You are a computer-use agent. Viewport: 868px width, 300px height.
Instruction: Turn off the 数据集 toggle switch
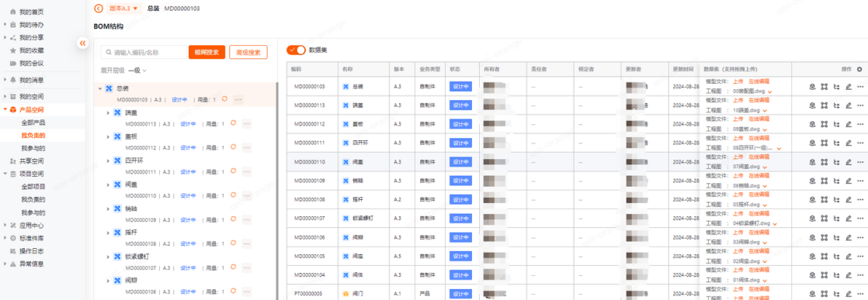click(296, 50)
